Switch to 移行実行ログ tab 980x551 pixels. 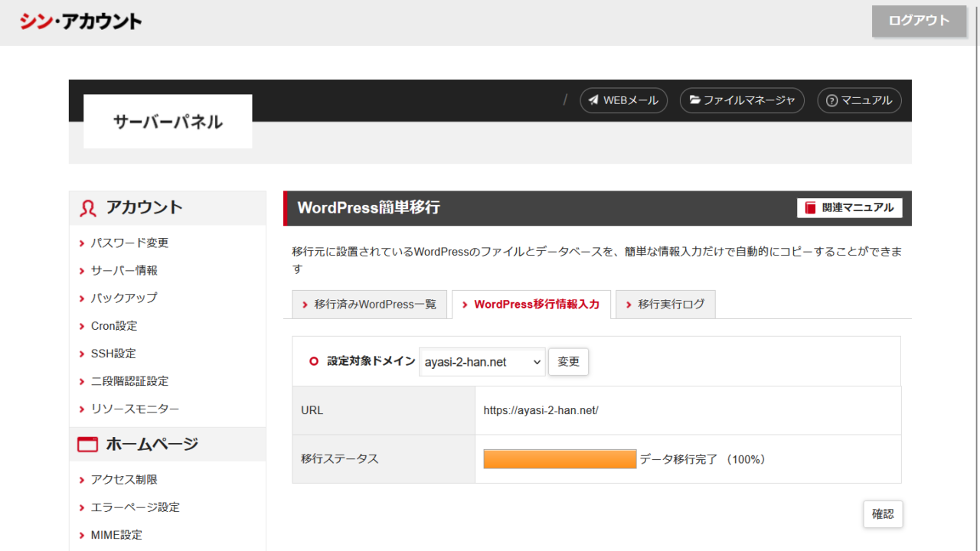point(665,304)
